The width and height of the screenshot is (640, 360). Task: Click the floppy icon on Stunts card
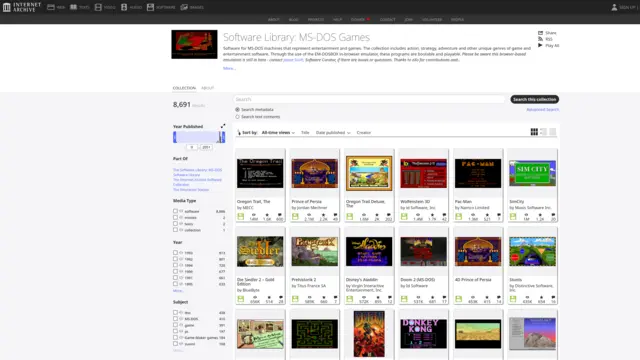[x=513, y=299]
